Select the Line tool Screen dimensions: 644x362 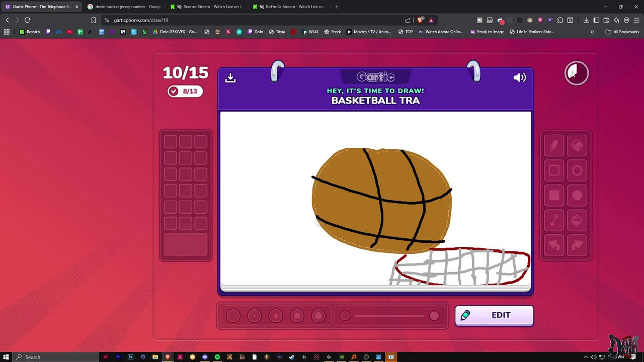coord(554,220)
